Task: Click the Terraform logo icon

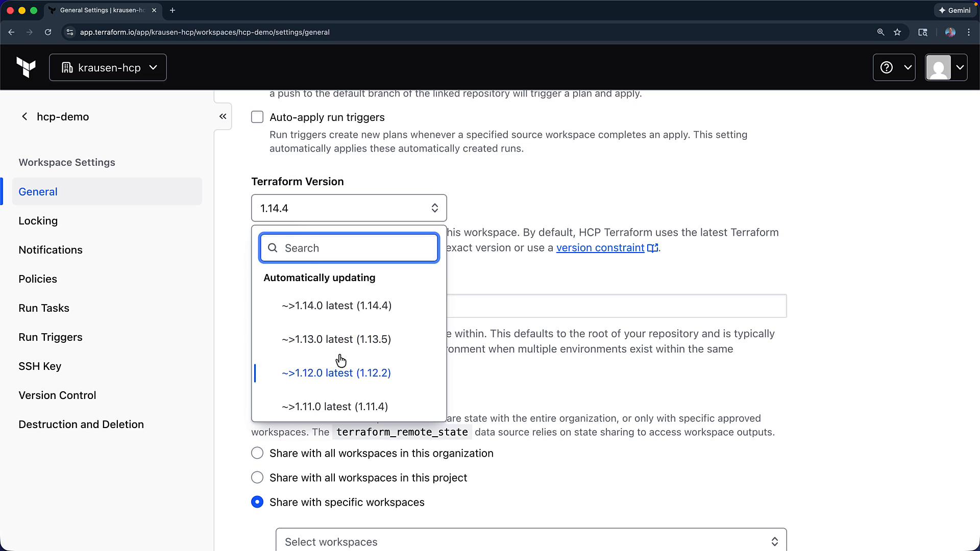Action: 26,67
